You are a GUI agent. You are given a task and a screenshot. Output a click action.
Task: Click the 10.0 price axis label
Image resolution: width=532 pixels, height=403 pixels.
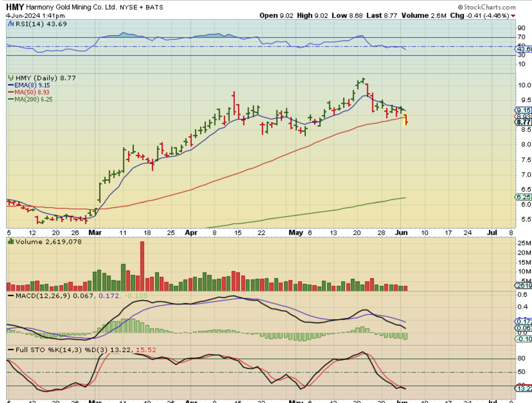525,85
